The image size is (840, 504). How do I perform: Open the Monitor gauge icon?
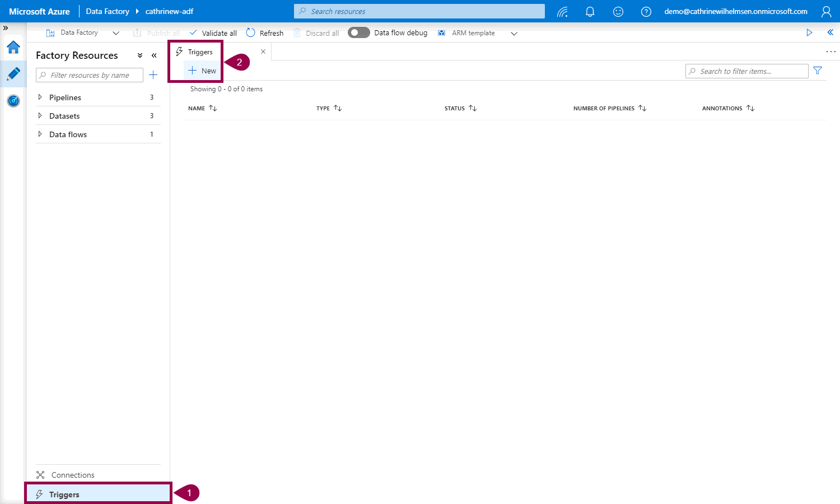(13, 101)
